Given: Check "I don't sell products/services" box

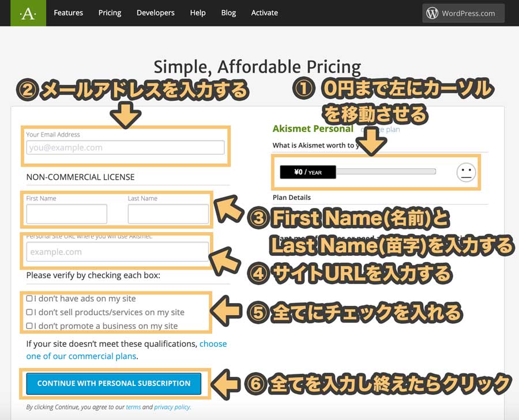Looking at the screenshot, I should pos(29,312).
